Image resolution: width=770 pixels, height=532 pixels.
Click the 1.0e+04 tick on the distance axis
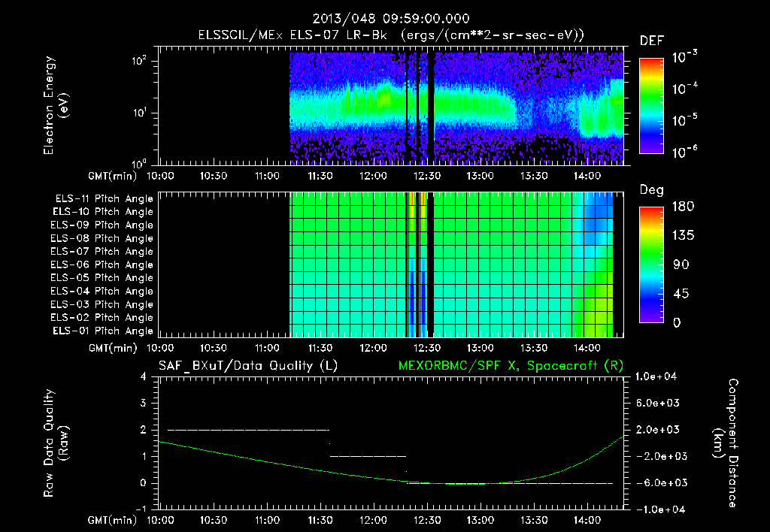[x=656, y=376]
